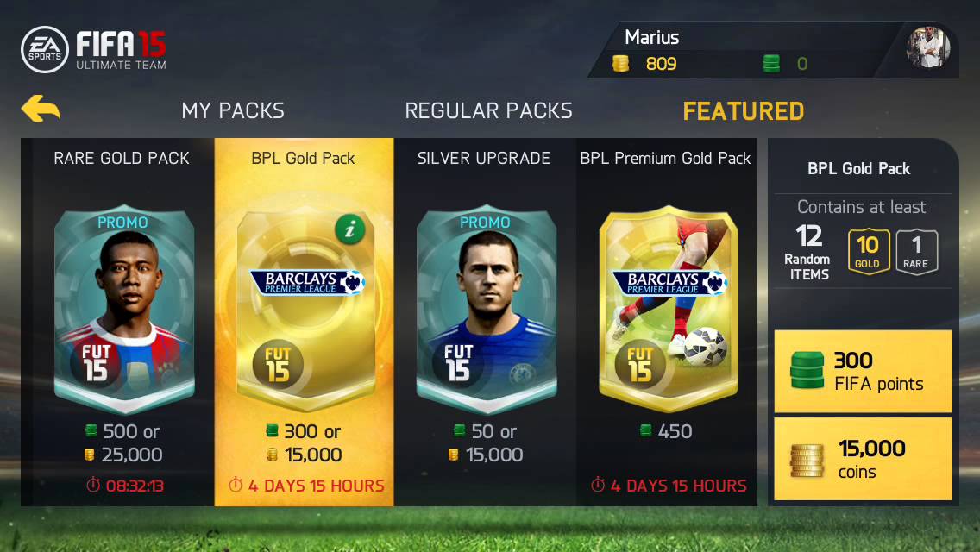The height and width of the screenshot is (552, 980).
Task: Buy pack with 15,000 coins
Action: coord(863,459)
